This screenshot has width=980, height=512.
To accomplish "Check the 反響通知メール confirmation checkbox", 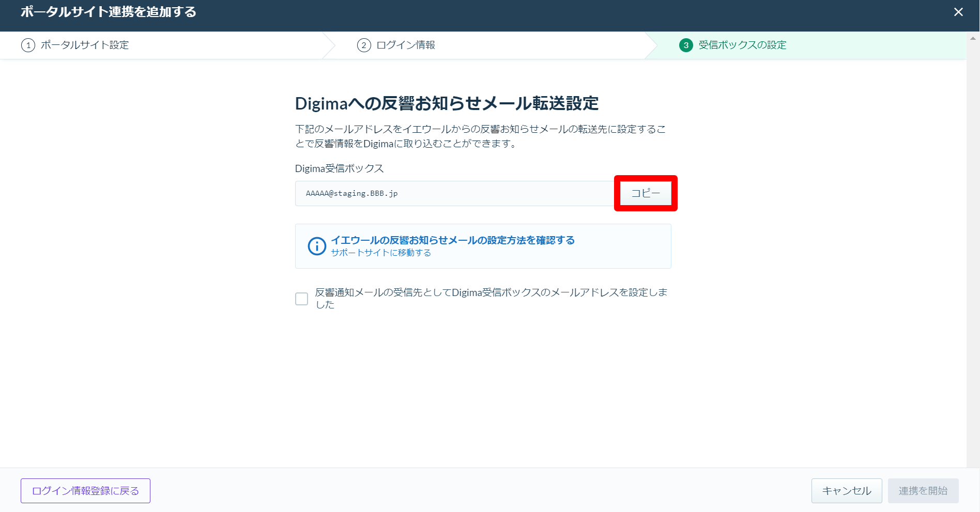I will pos(301,299).
